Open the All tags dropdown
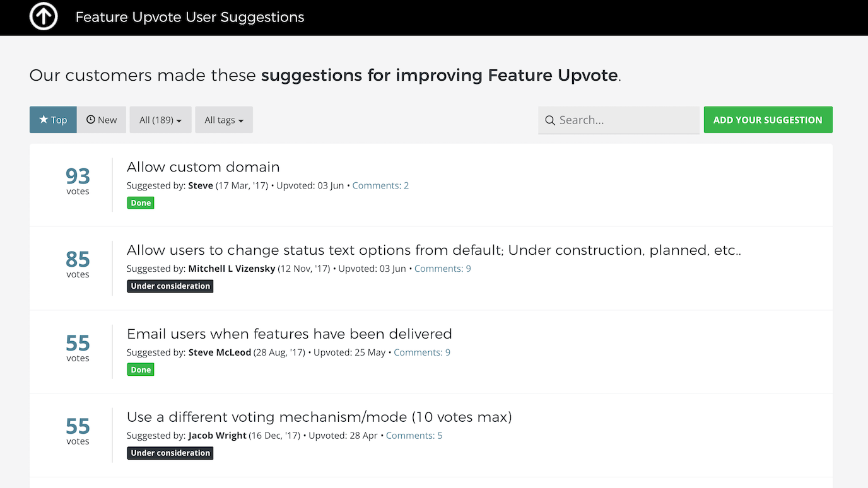This screenshot has height=488, width=868. click(224, 119)
